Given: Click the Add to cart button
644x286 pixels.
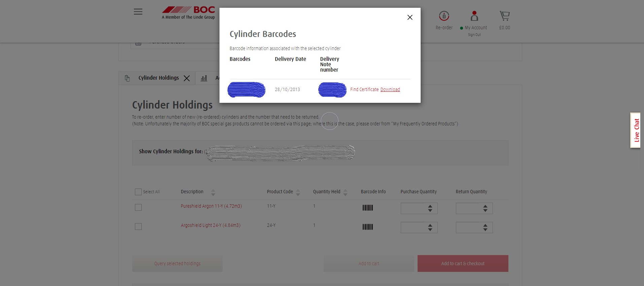Looking at the screenshot, I should click(x=369, y=263).
